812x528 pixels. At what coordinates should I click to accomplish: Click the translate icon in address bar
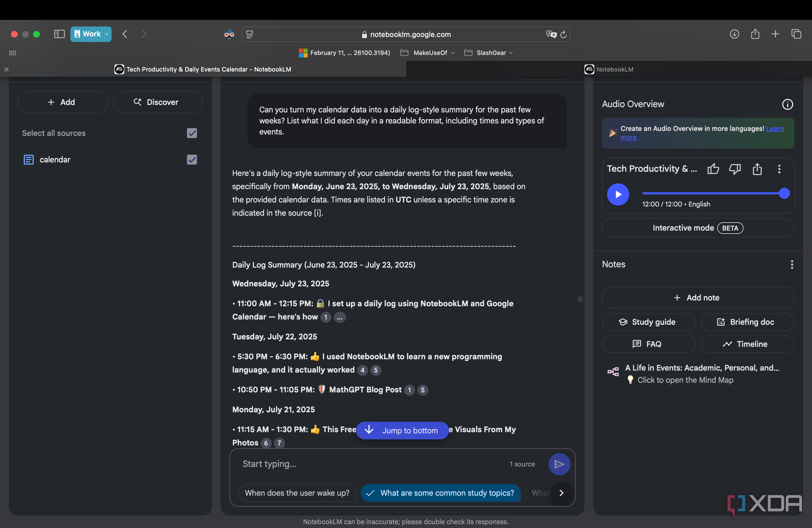pyautogui.click(x=551, y=35)
